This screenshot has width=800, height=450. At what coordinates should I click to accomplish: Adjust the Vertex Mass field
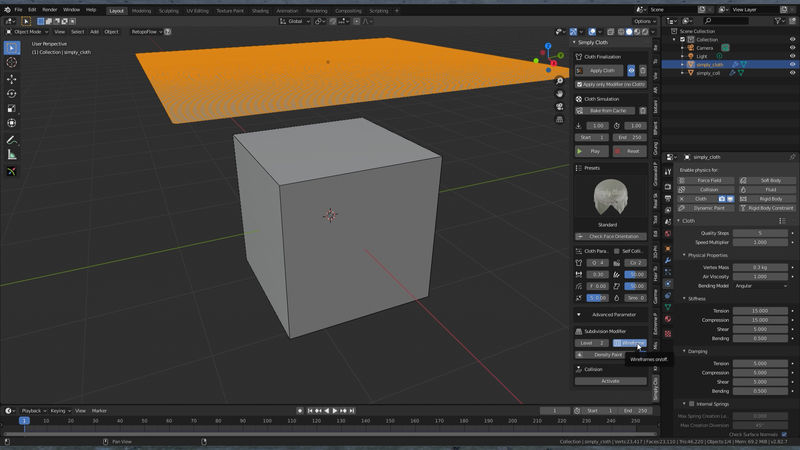(x=760, y=267)
